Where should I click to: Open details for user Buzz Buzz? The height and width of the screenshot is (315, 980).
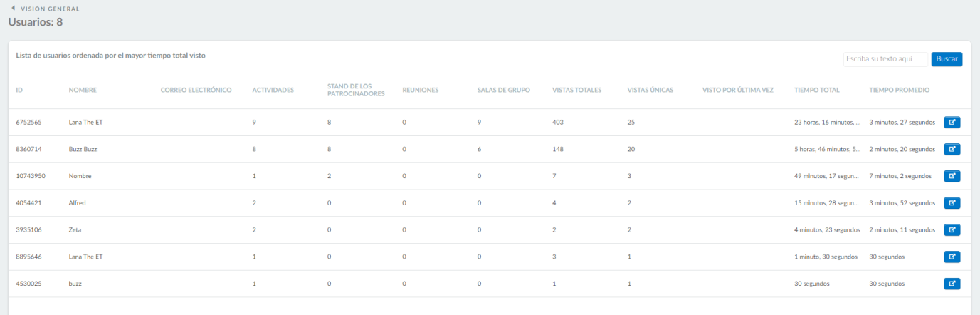[x=952, y=149]
